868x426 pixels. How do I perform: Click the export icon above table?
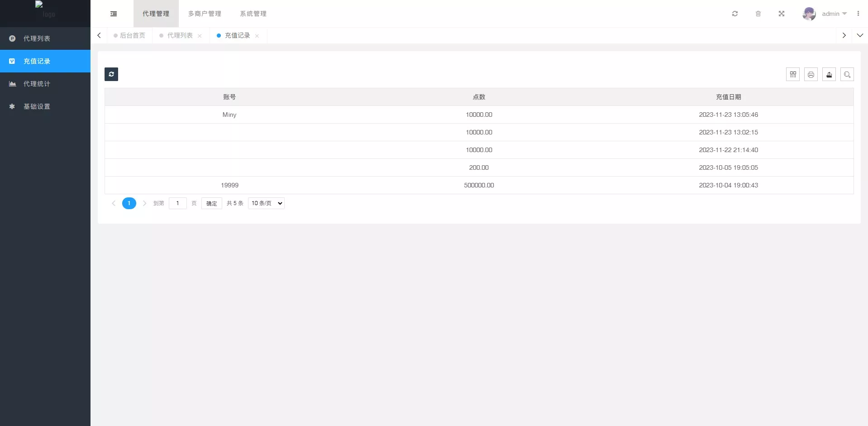829,75
